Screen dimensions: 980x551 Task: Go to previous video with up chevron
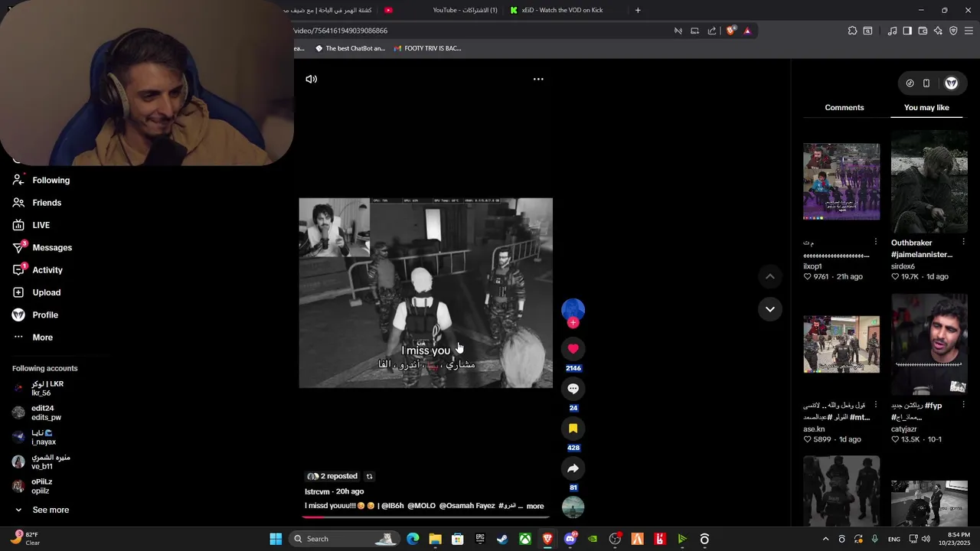(x=770, y=276)
